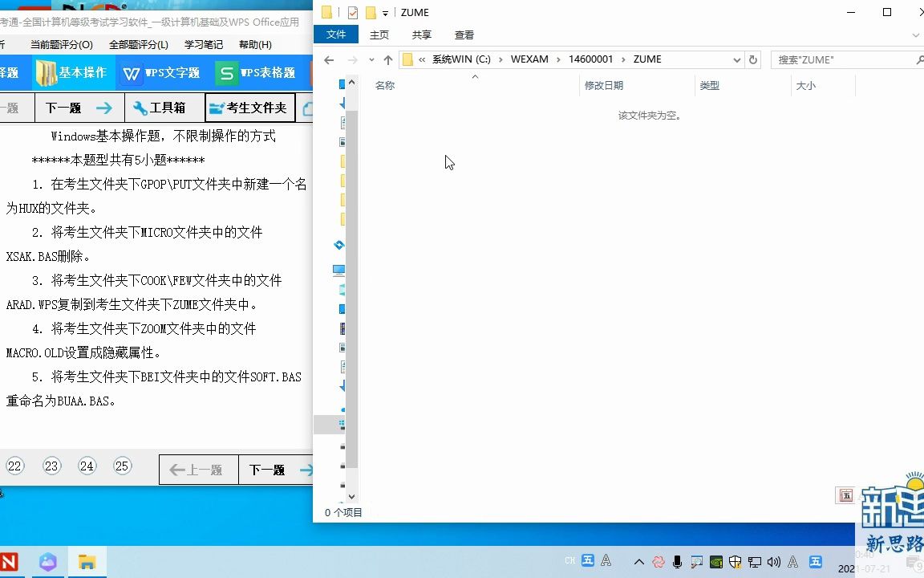Image resolution: width=924 pixels, height=578 pixels.
Task: Switch to the 共享 ribbon tab
Action: pyautogui.click(x=421, y=35)
